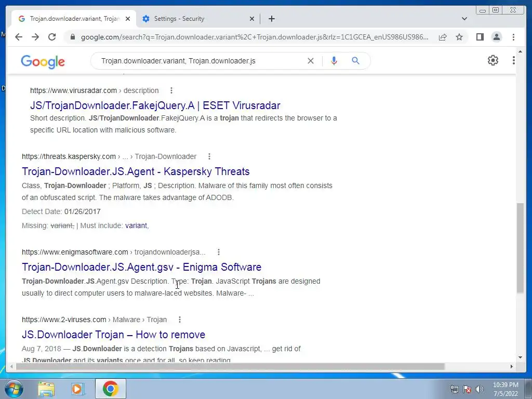Click the scroll right arrow
Image resolution: width=532 pixels, height=399 pixels.
pos(512,366)
